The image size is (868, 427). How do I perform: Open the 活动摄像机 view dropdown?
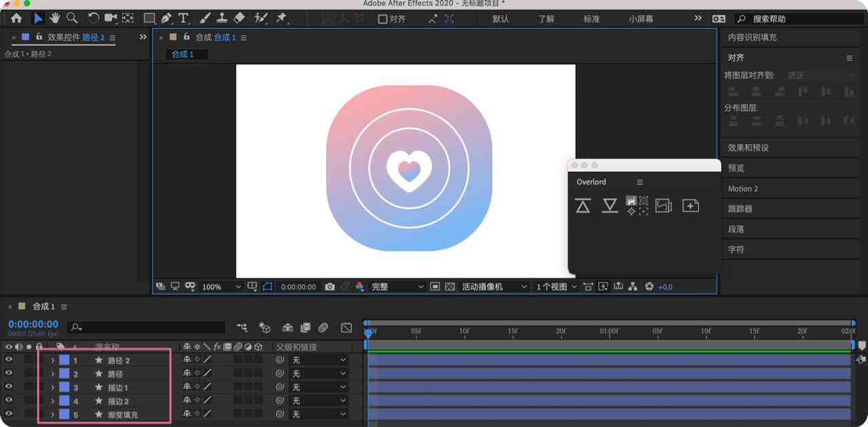coord(494,287)
